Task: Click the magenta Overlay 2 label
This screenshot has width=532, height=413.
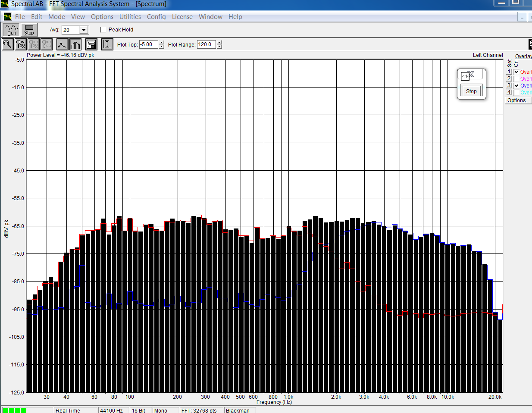Action: point(526,79)
